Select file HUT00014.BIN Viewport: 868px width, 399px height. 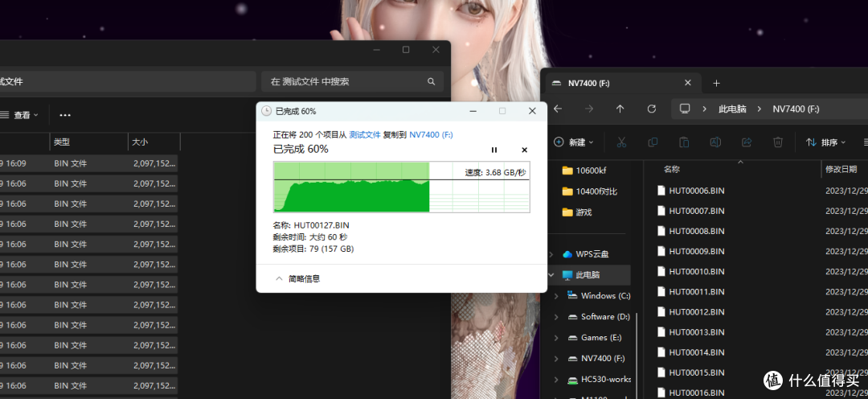[691, 352]
